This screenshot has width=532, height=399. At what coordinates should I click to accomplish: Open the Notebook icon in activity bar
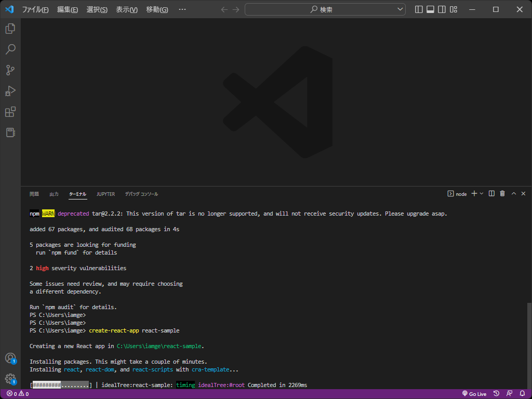(x=10, y=132)
